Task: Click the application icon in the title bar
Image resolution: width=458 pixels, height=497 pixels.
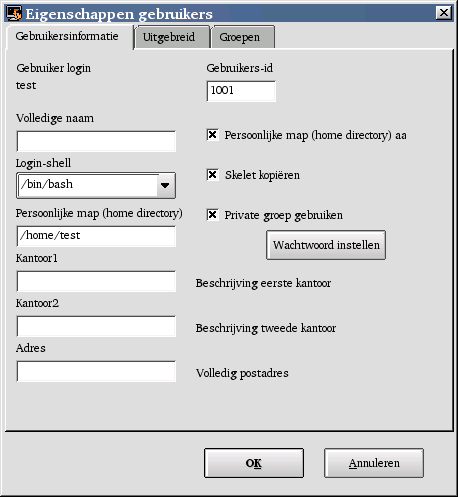Action: click(14, 13)
